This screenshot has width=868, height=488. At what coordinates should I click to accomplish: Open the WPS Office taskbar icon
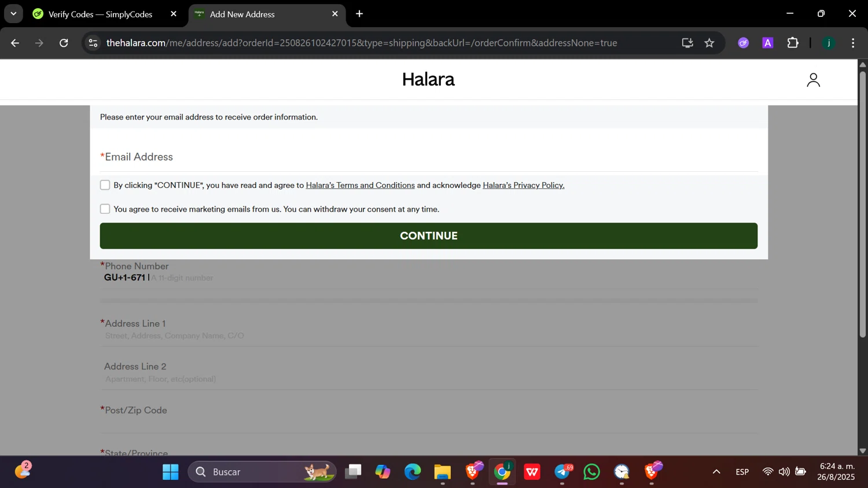tap(532, 472)
